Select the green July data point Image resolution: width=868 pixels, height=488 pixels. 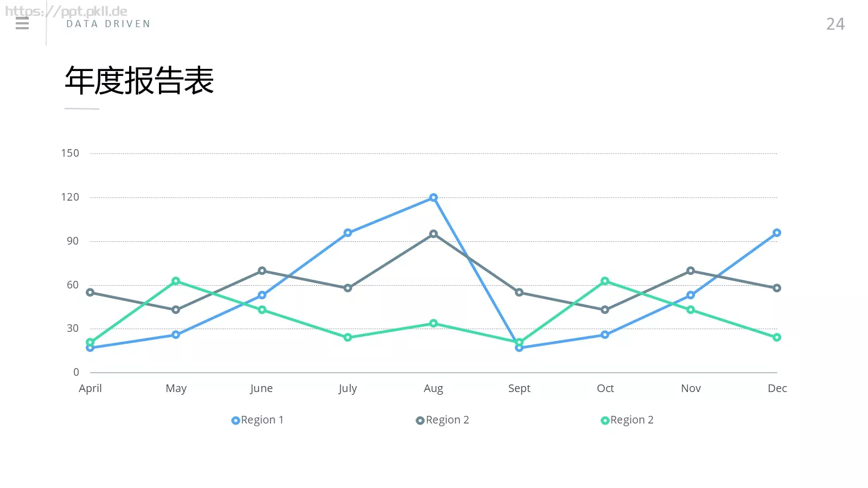(x=348, y=337)
